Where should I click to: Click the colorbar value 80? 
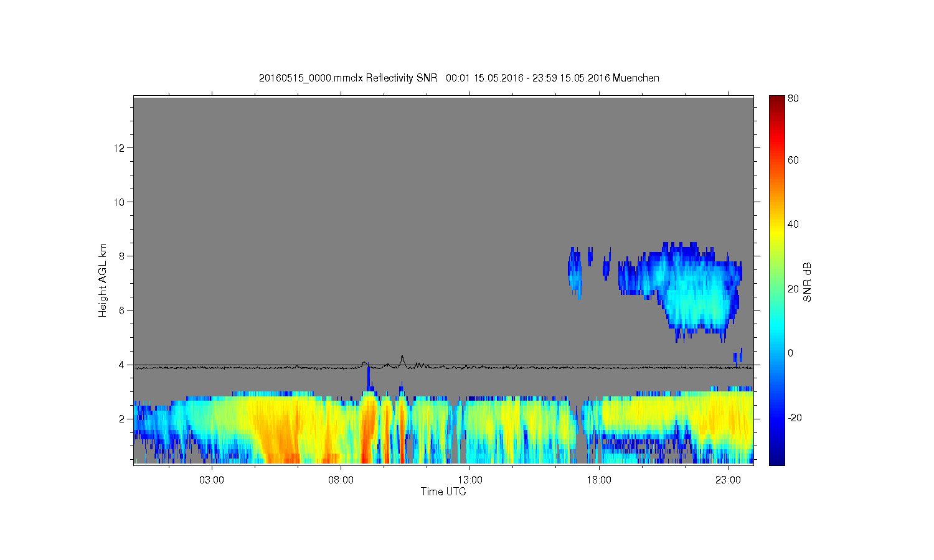point(793,98)
